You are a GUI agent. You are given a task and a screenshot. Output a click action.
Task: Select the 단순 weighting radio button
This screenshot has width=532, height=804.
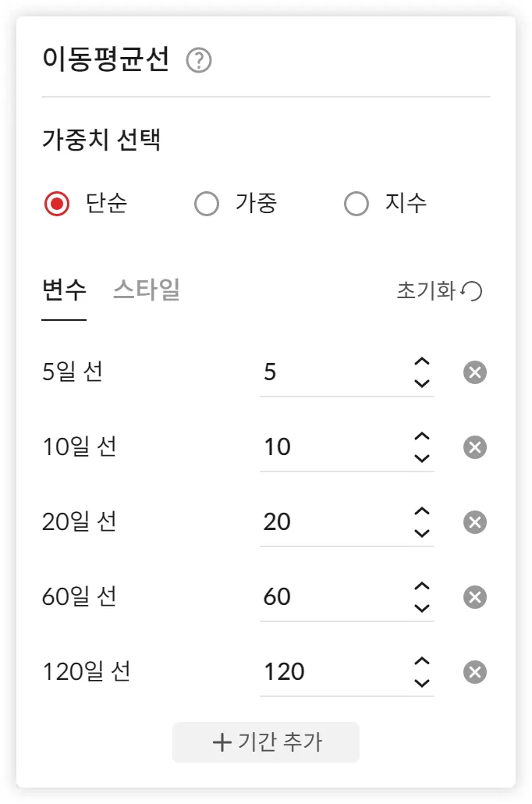(x=57, y=205)
